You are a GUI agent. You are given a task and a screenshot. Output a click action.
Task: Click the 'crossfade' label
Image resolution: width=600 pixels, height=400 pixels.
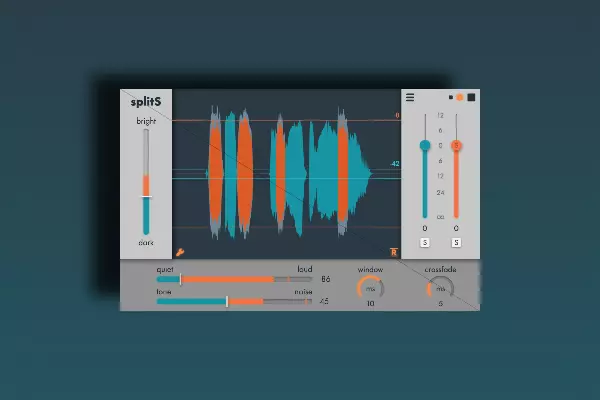(440, 269)
